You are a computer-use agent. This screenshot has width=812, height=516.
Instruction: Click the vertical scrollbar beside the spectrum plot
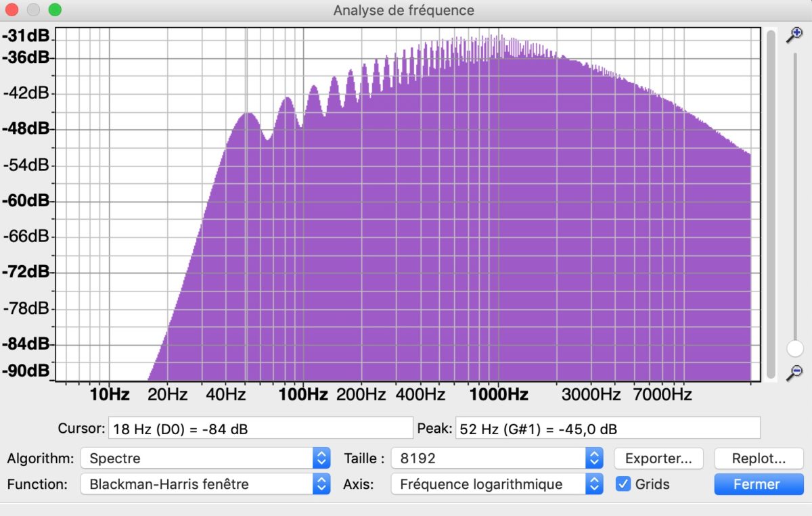(x=771, y=204)
